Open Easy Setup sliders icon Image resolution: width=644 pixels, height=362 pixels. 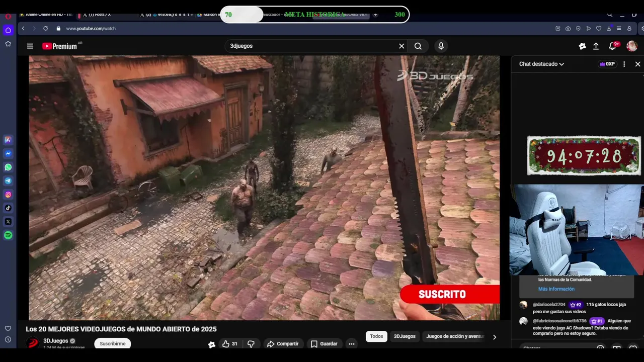(x=619, y=29)
